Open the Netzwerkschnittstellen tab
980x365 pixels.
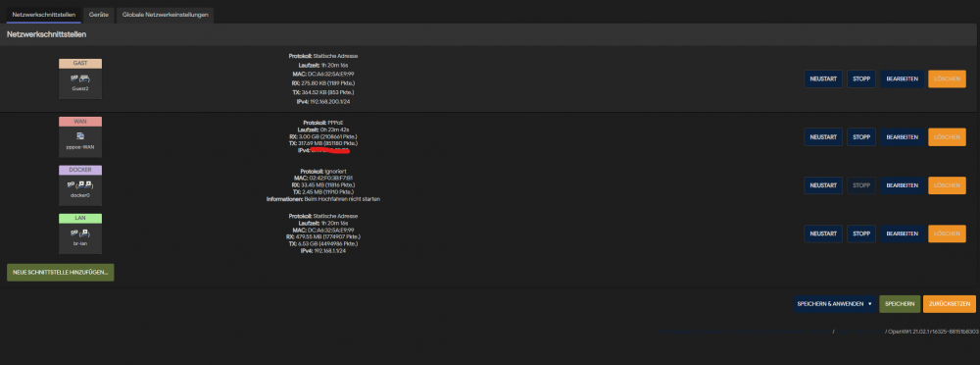(x=44, y=15)
